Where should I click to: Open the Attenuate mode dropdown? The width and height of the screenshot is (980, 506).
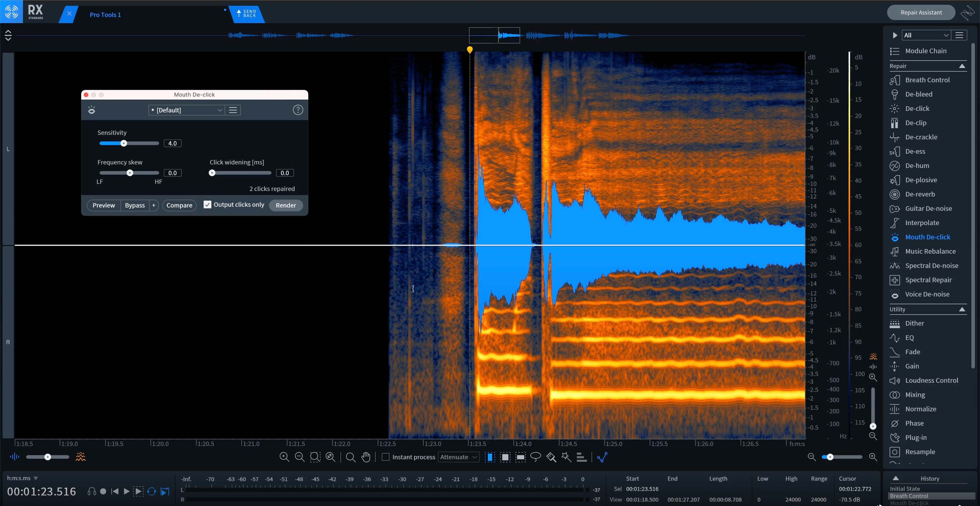(459, 457)
